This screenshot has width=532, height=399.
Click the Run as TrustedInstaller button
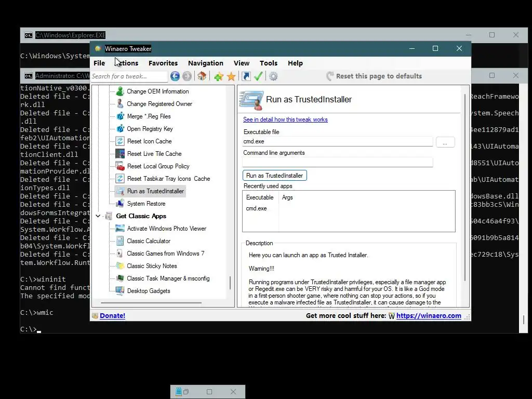275,176
